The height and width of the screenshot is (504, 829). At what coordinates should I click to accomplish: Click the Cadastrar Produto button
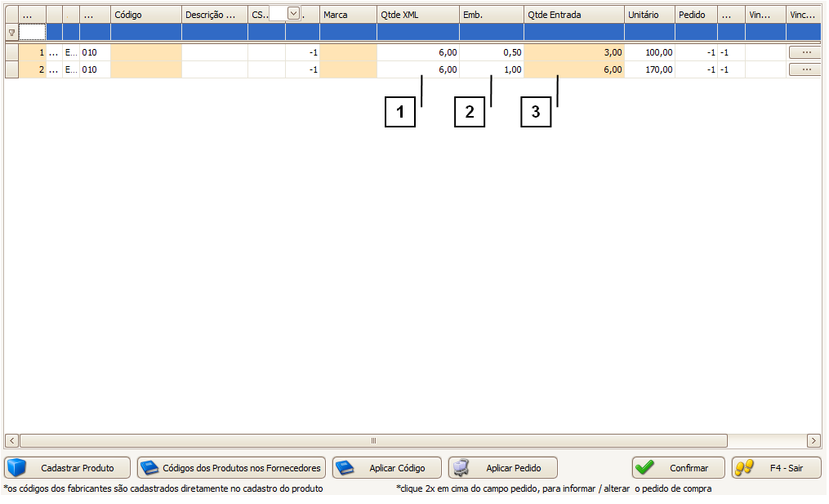(69, 468)
